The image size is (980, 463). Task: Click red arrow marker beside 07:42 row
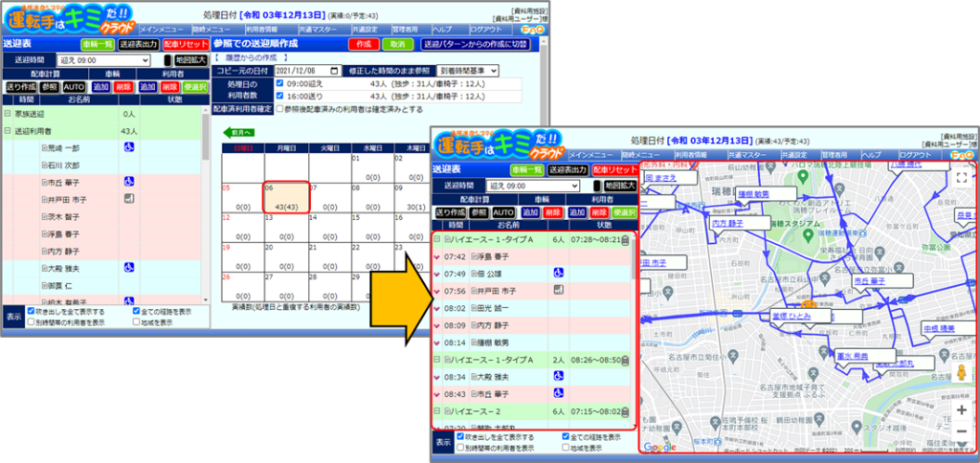pyautogui.click(x=436, y=256)
